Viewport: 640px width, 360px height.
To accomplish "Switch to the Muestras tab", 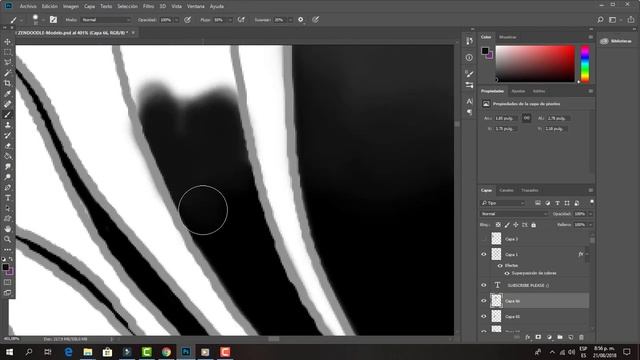I will (507, 37).
